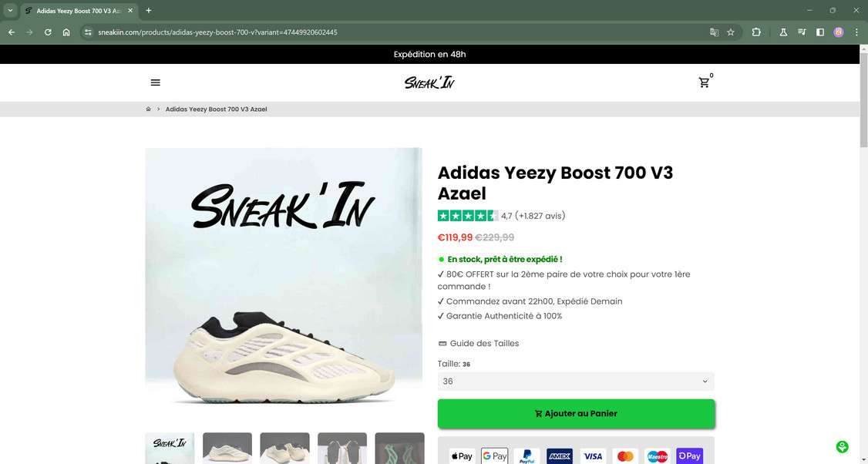Screen dimensions: 868x464
Task: Click the home breadcrumb icon
Action: (148, 109)
